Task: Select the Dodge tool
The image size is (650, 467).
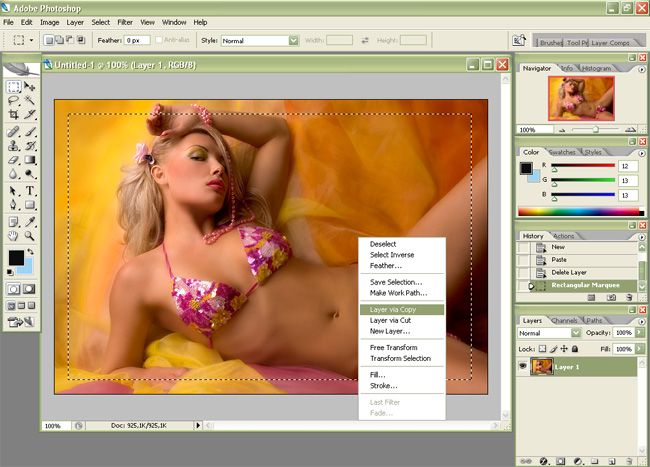Action: [x=29, y=174]
